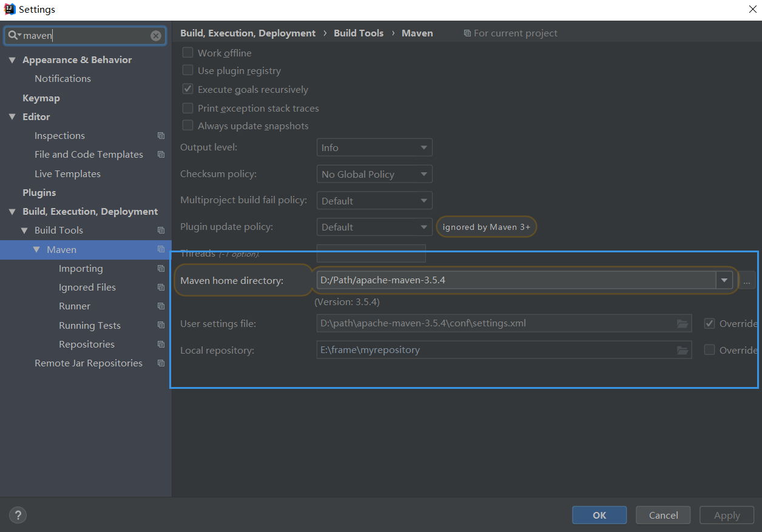
Task: Select Runner in the Maven tree
Action: click(74, 306)
